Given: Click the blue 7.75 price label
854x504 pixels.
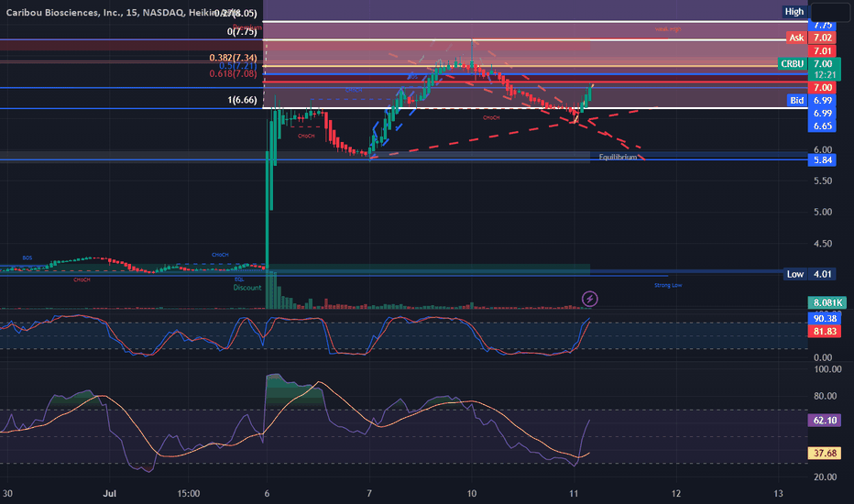Looking at the screenshot, I should coord(823,26).
